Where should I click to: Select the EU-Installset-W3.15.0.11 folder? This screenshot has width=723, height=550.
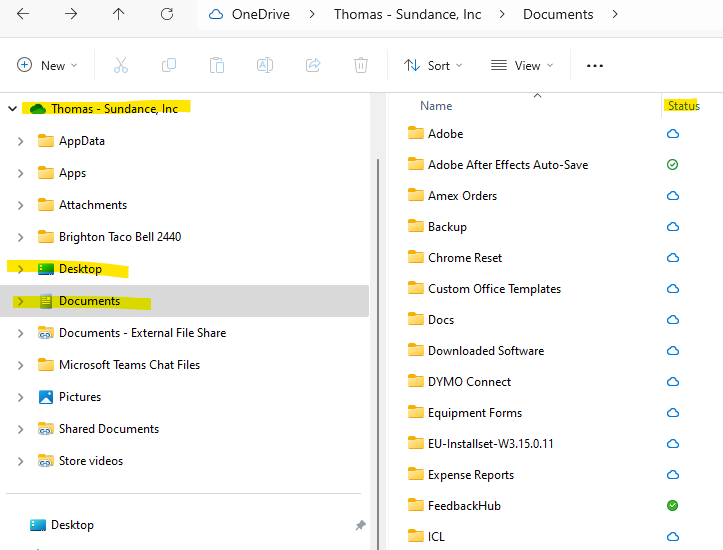point(491,444)
